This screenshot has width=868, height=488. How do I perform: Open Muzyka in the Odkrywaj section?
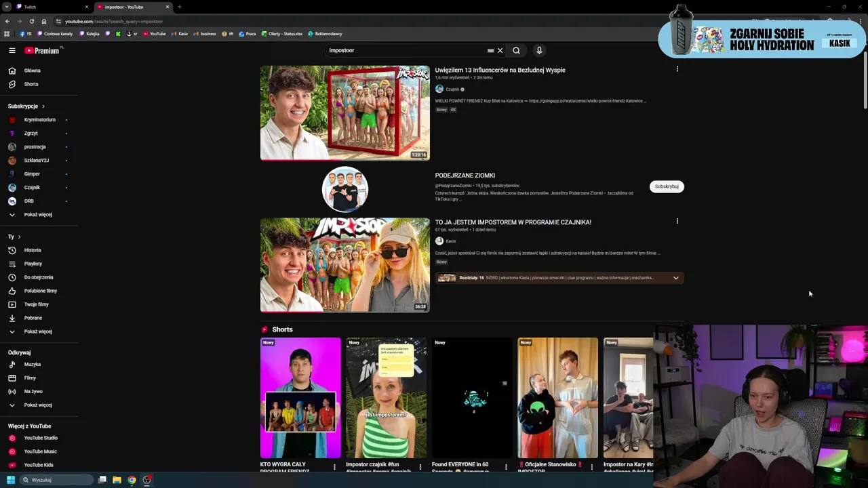coord(32,365)
